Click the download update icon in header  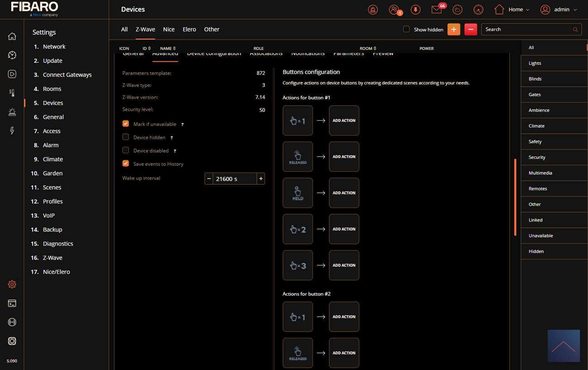click(415, 9)
